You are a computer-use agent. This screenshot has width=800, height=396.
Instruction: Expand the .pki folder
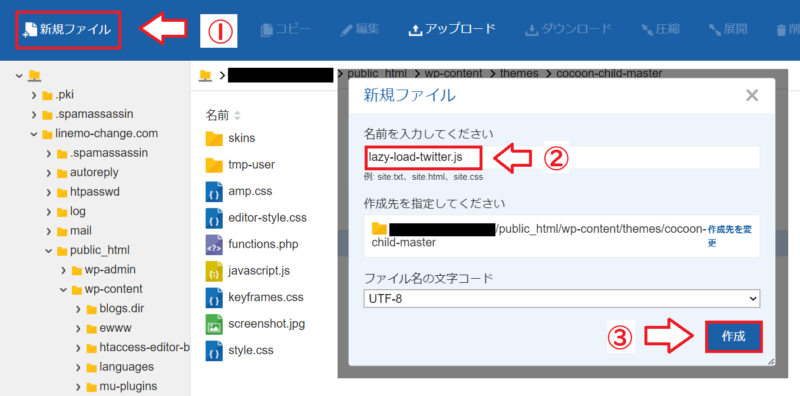coord(34,95)
